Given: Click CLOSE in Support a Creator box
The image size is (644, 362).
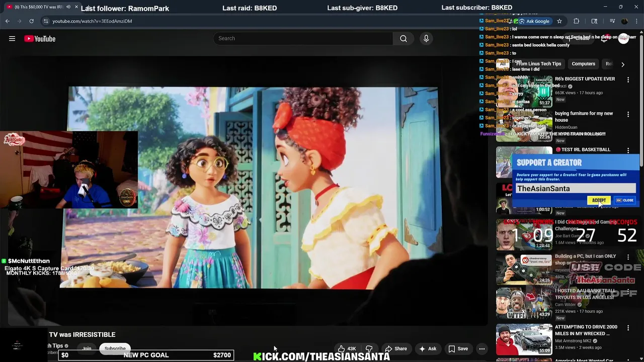Looking at the screenshot, I should (x=625, y=200).
